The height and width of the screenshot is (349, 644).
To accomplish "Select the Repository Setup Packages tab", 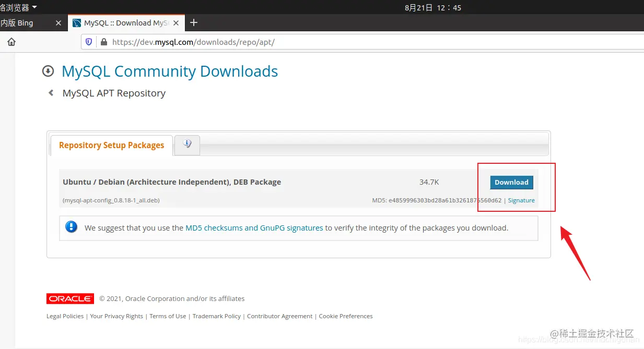I will click(111, 145).
